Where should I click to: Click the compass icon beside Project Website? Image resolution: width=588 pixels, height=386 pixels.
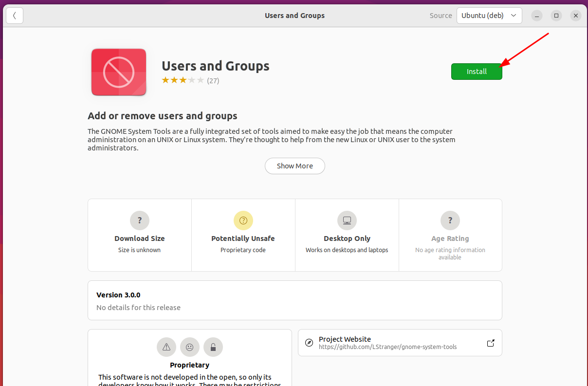309,343
